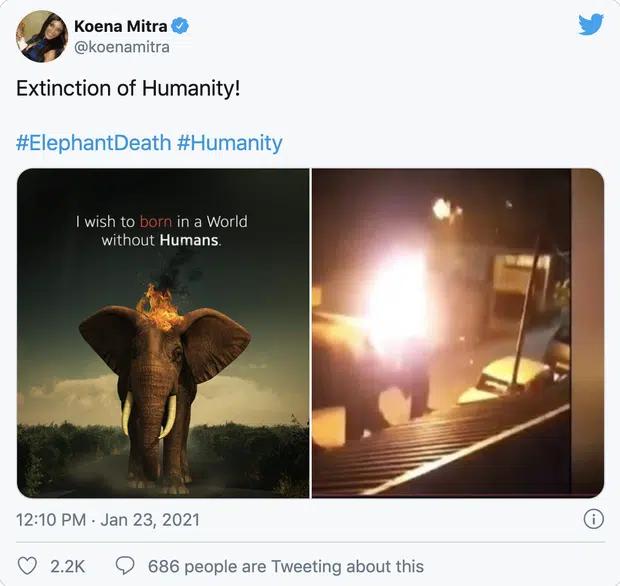The height and width of the screenshot is (586, 620).
Task: Open the blurry night fire photo
Action: [x=458, y=332]
